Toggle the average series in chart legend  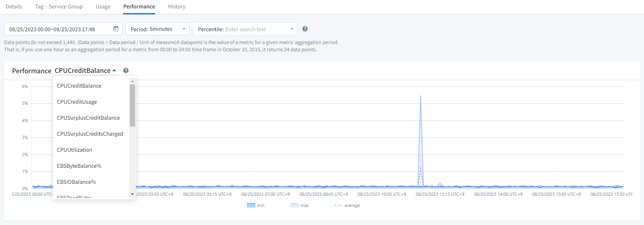tap(347, 205)
